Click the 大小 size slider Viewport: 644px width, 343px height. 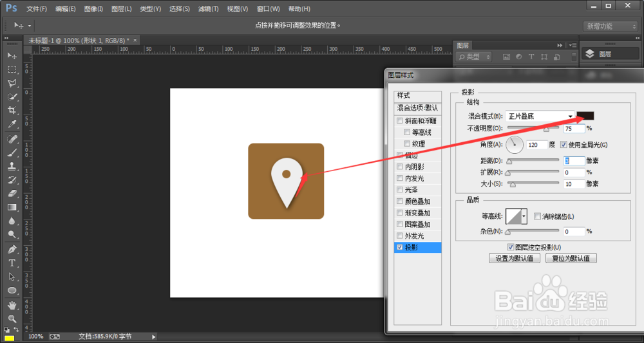pos(533,184)
